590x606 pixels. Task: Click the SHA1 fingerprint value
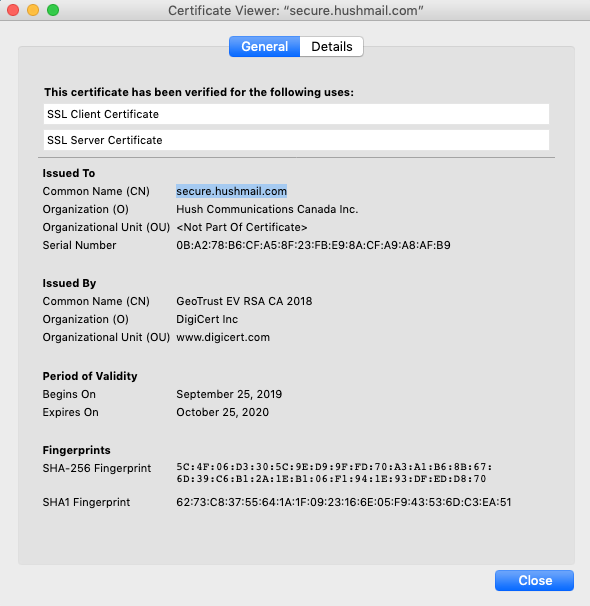click(x=344, y=502)
